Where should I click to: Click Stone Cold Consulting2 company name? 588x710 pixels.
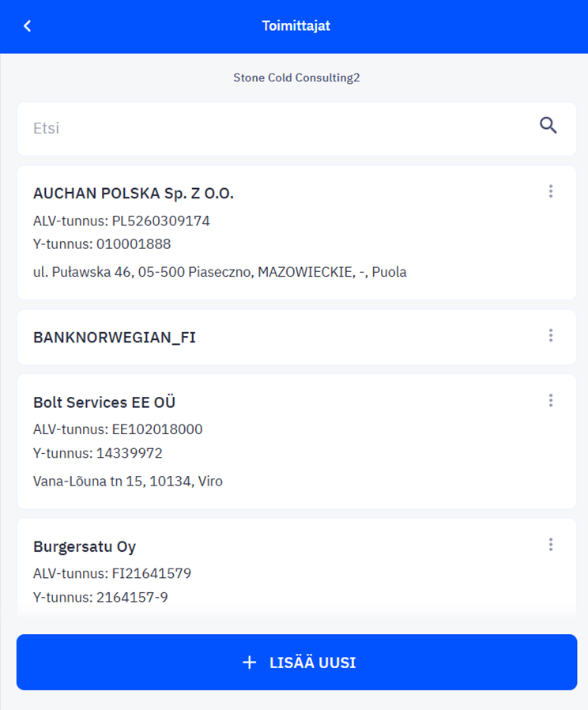click(x=296, y=78)
